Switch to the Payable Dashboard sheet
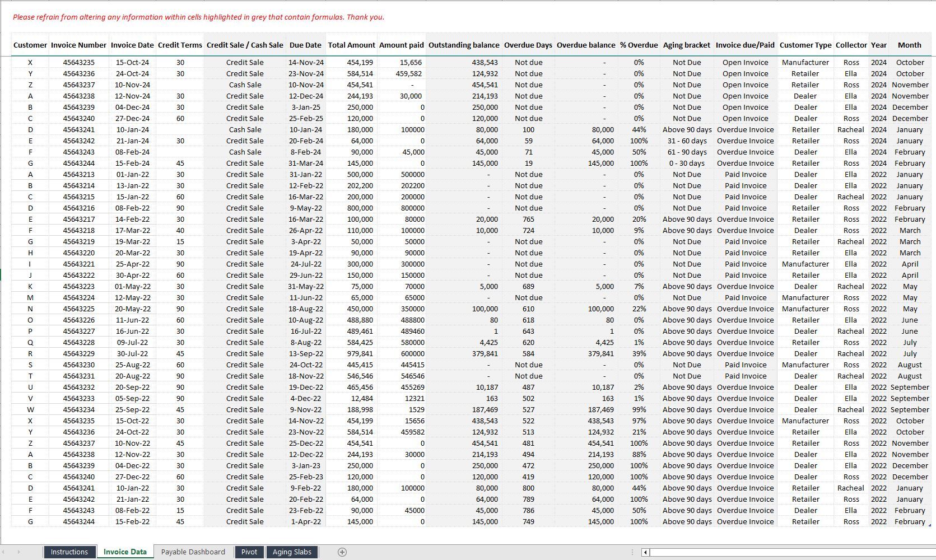 pos(193,552)
